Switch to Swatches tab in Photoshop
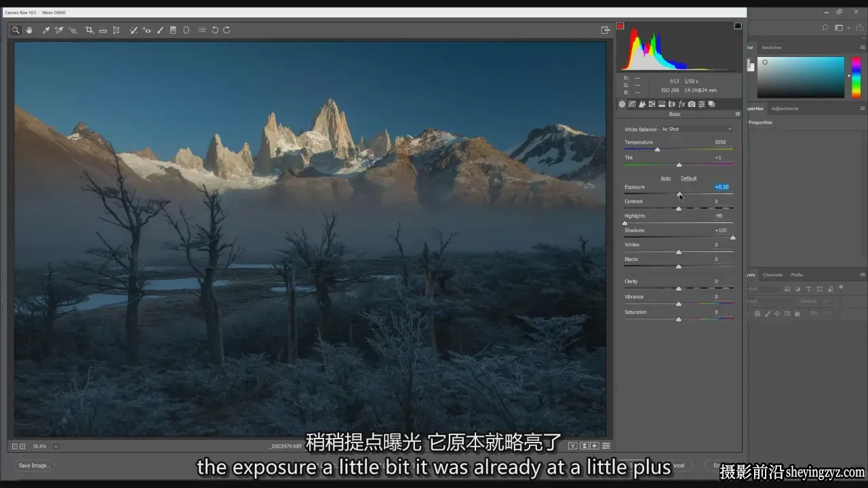The width and height of the screenshot is (868, 488). point(771,47)
